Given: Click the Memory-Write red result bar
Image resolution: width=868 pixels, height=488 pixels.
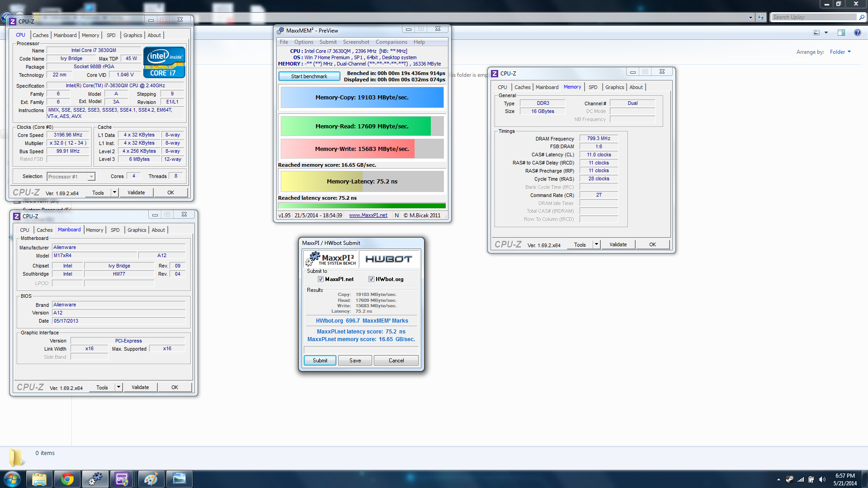Looking at the screenshot, I should [x=362, y=149].
